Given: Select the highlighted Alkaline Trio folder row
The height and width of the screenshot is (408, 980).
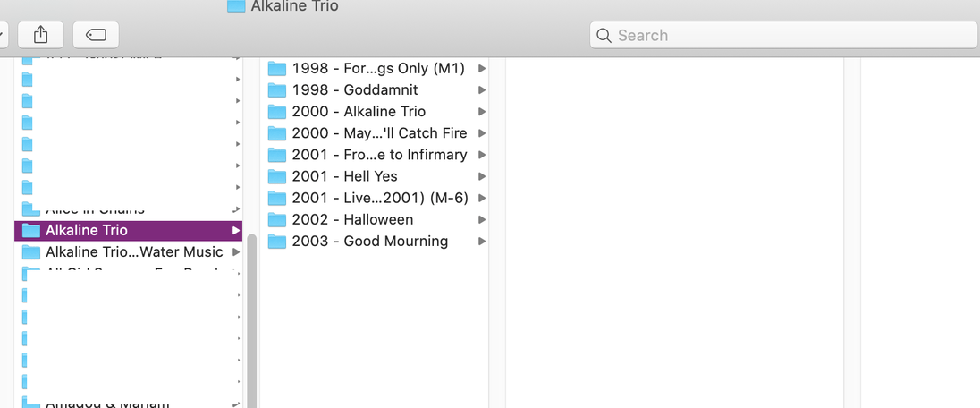Looking at the screenshot, I should point(125,231).
